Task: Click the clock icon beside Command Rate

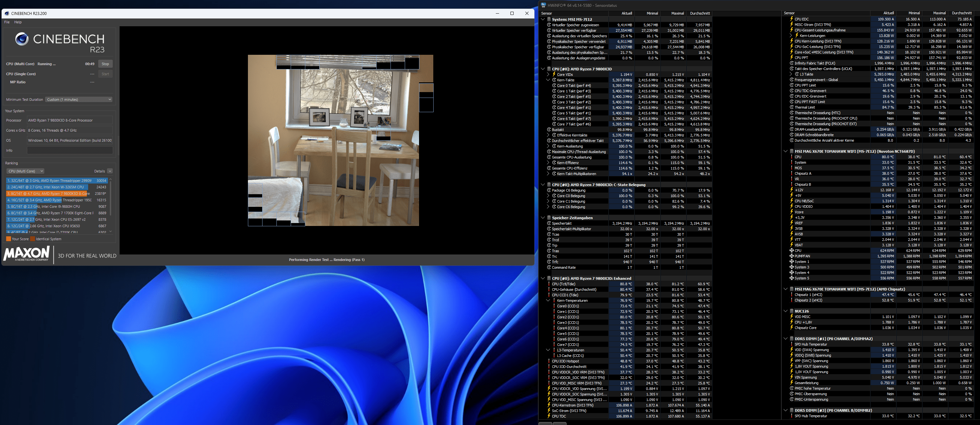Action: pos(549,268)
